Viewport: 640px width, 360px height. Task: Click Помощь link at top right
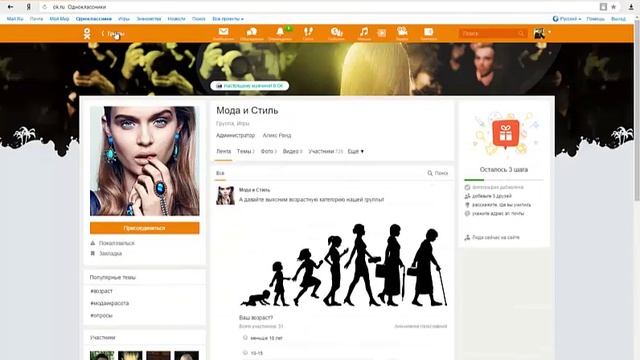tap(595, 19)
